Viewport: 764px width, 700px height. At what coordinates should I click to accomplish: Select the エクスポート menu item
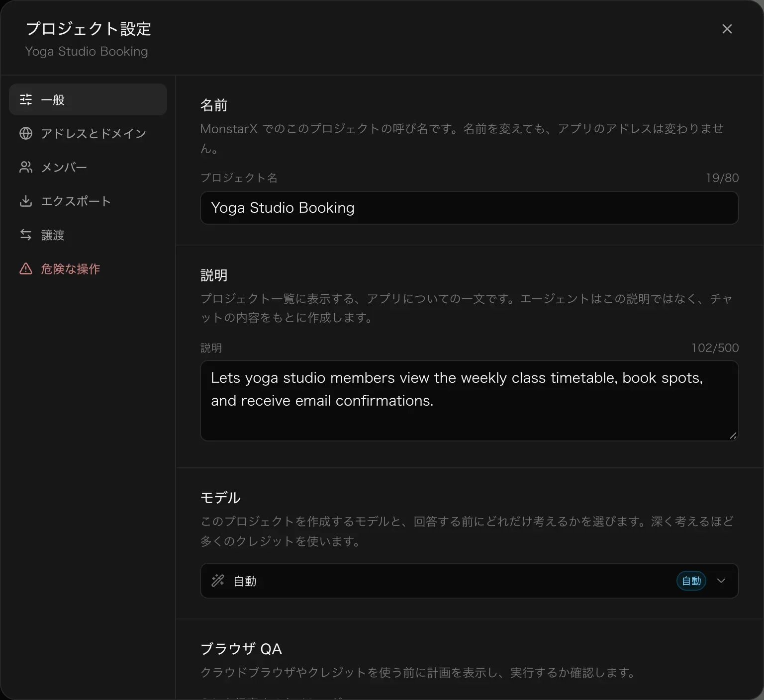[x=88, y=201]
